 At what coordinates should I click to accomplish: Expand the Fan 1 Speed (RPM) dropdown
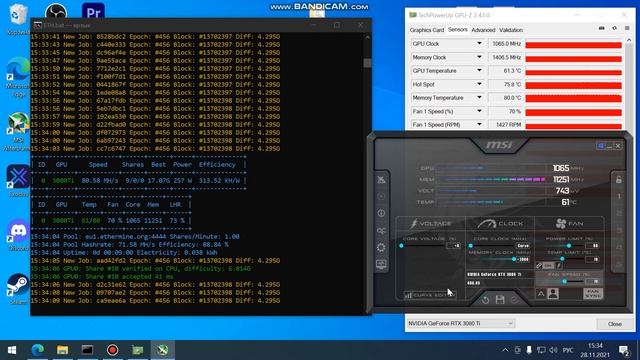pos(479,124)
